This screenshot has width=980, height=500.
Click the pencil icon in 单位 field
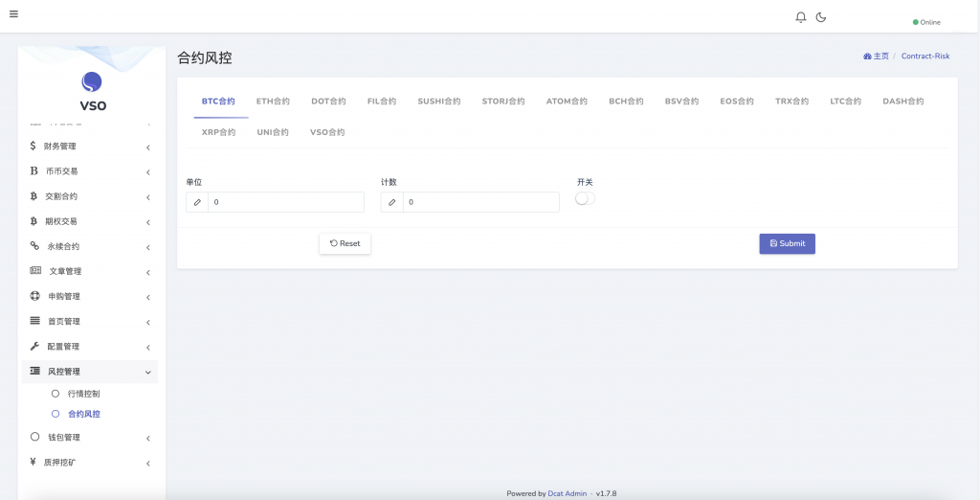tap(197, 202)
